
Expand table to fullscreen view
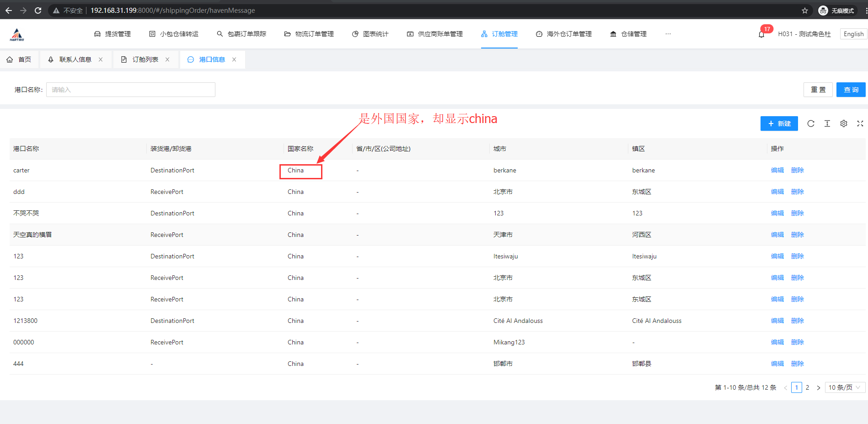tap(860, 123)
